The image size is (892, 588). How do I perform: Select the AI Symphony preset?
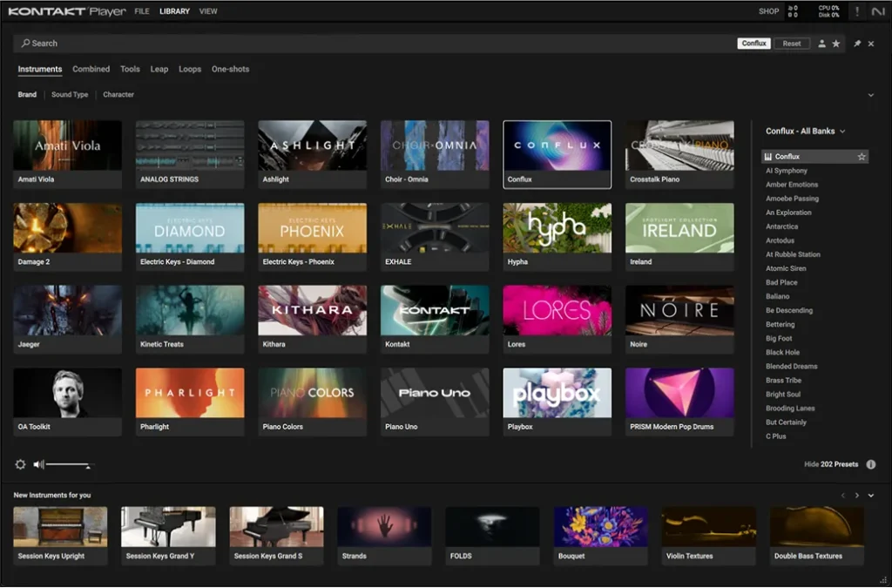tap(787, 171)
